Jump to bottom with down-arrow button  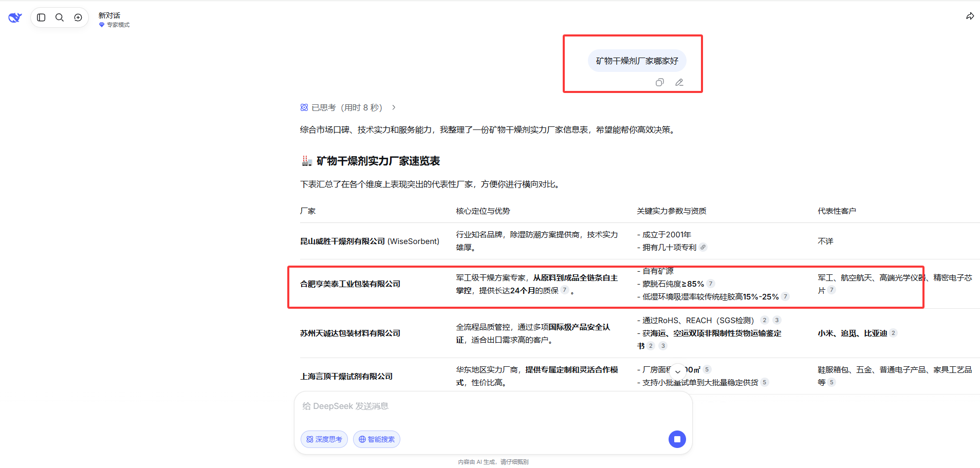click(678, 371)
